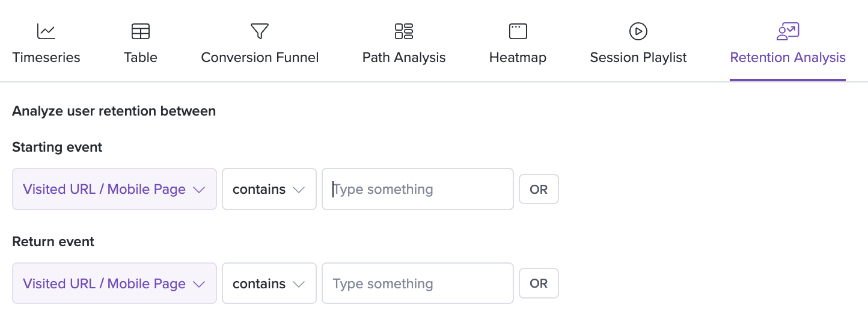Select the Table grid icon
The height and width of the screenshot is (319, 868).
click(x=141, y=31)
